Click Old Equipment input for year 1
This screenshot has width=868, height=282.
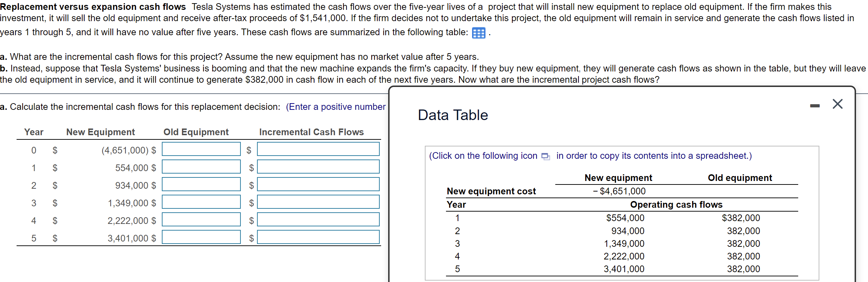[201, 167]
